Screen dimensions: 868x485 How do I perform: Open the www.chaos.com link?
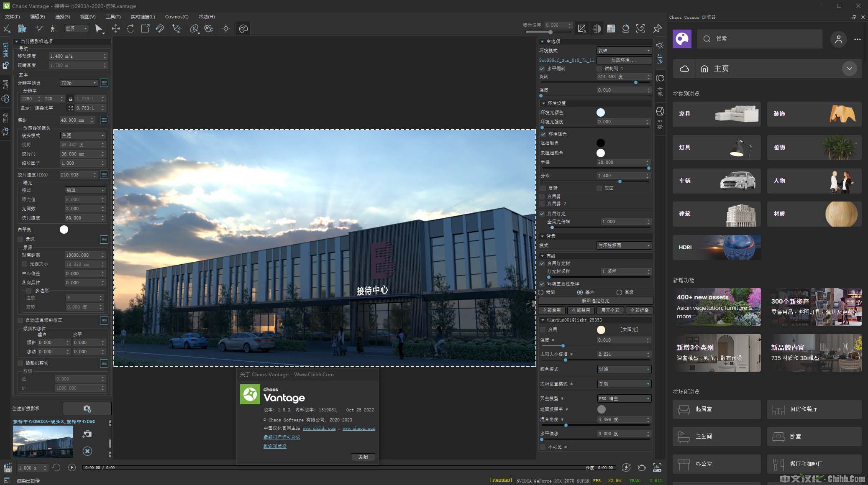(x=358, y=429)
